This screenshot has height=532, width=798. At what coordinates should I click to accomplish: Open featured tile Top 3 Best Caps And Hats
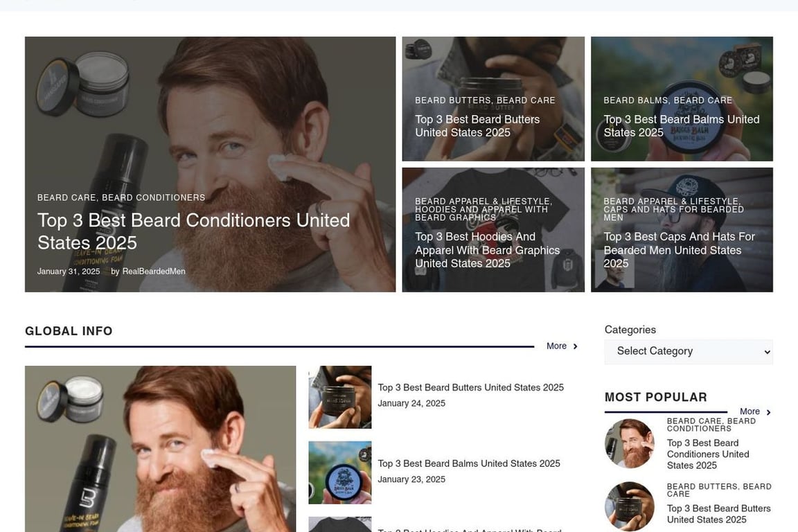point(679,250)
